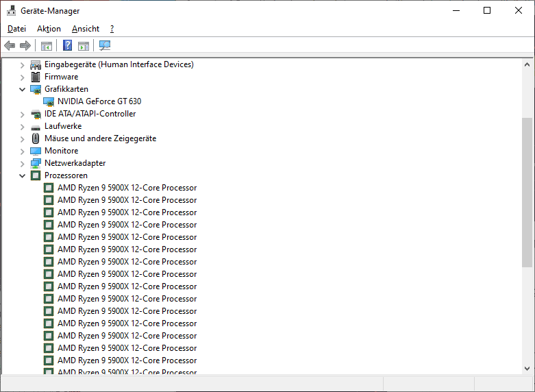This screenshot has width=535, height=392.
Task: Close the Geräte-Manager window
Action: (519, 10)
